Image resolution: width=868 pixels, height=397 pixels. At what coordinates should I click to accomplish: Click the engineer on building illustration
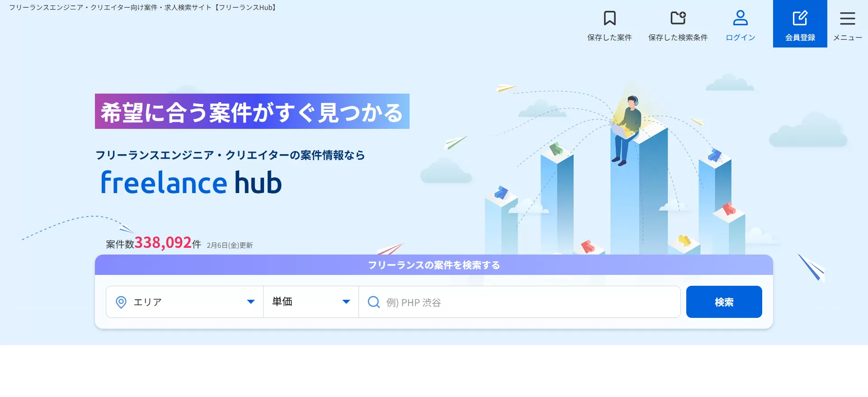click(x=627, y=130)
